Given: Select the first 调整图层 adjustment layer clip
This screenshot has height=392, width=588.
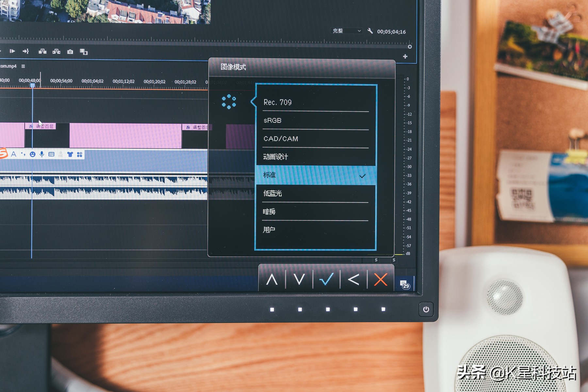Looking at the screenshot, I should click(41, 126).
